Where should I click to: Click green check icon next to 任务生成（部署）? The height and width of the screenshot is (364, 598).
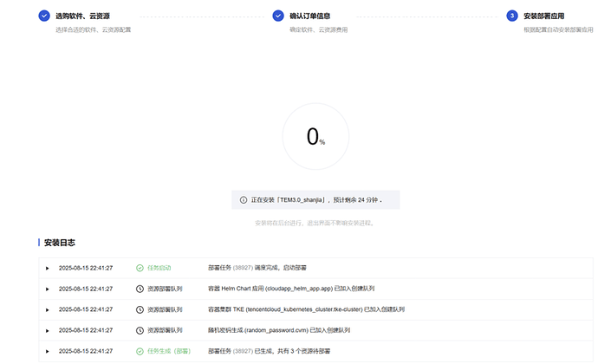click(x=140, y=351)
